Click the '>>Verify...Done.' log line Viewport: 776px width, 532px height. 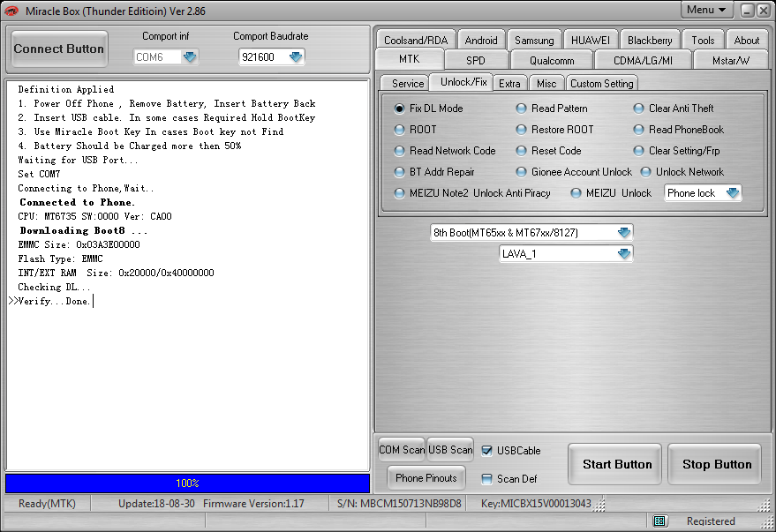pyautogui.click(x=49, y=301)
